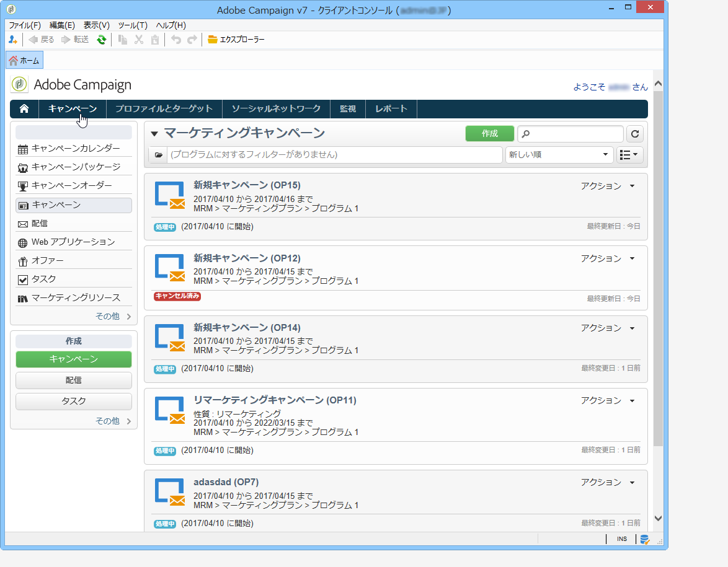Click the Back (戻る) toolbar arrow
The height and width of the screenshot is (567, 728).
pyautogui.click(x=42, y=40)
